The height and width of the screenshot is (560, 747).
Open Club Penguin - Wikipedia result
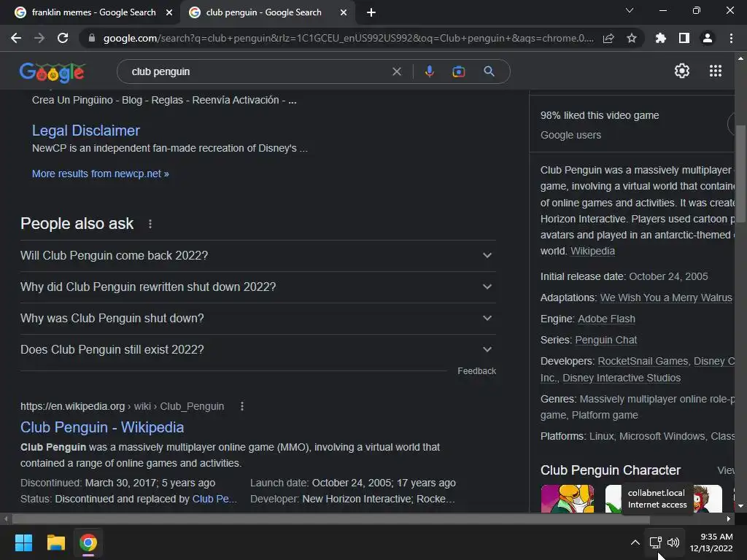102,427
